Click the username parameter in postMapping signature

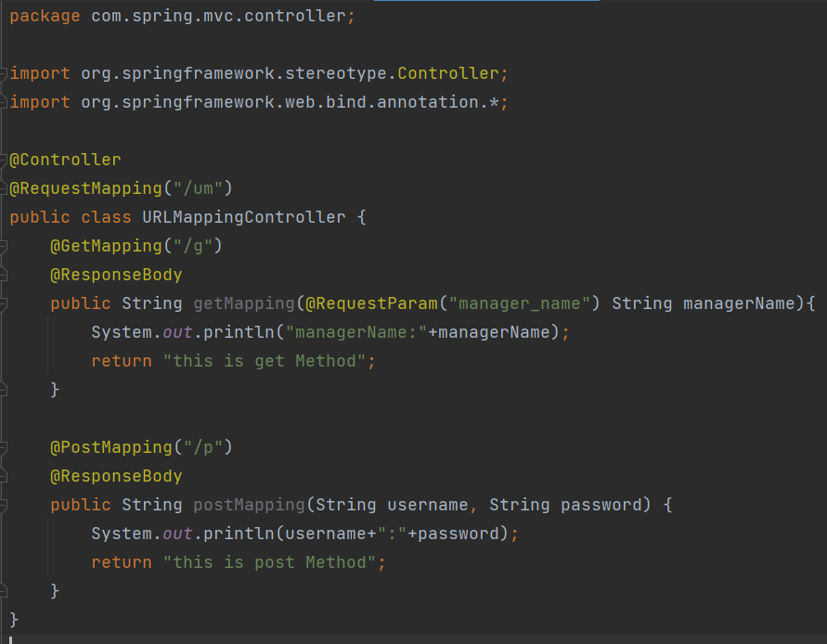click(x=427, y=505)
